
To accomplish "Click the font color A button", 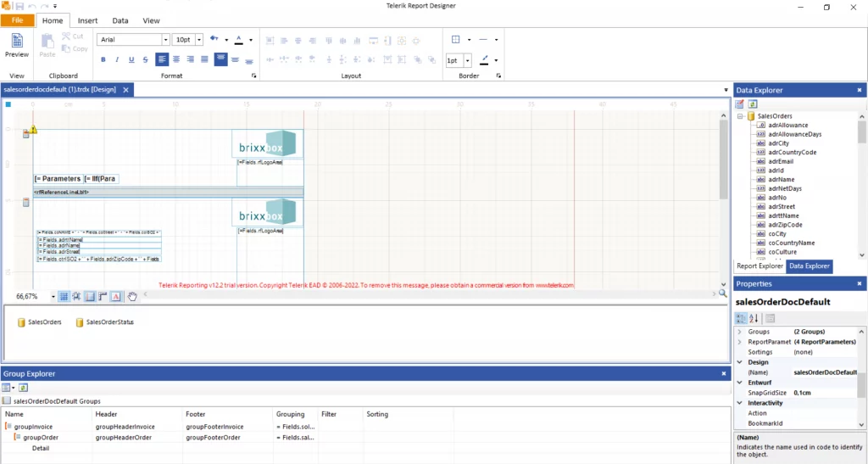I will (238, 39).
